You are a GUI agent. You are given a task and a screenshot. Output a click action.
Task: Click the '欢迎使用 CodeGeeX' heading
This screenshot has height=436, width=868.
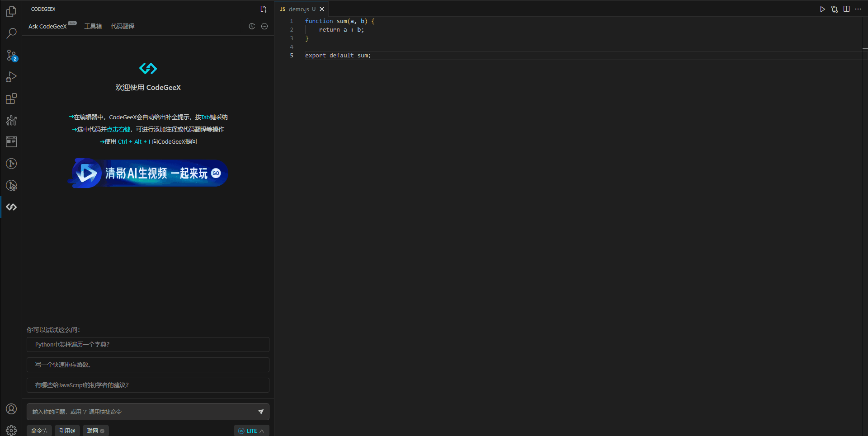[x=148, y=87]
